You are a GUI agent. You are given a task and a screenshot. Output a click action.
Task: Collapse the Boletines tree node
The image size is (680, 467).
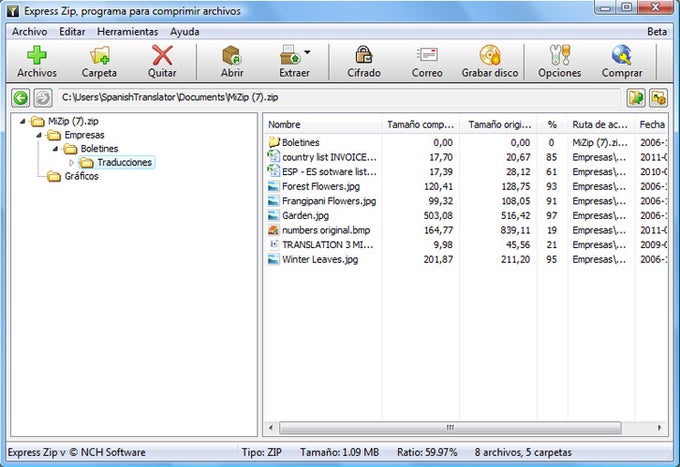[x=56, y=149]
